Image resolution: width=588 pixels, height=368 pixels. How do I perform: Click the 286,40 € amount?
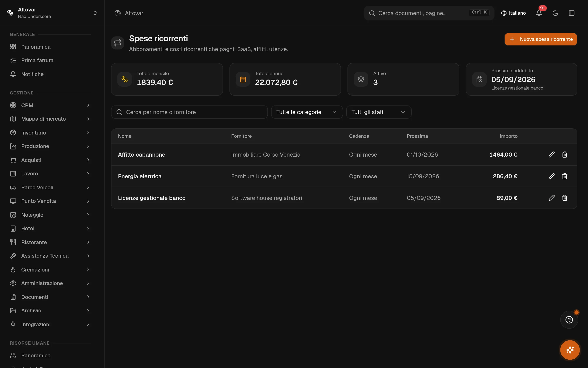(x=505, y=176)
